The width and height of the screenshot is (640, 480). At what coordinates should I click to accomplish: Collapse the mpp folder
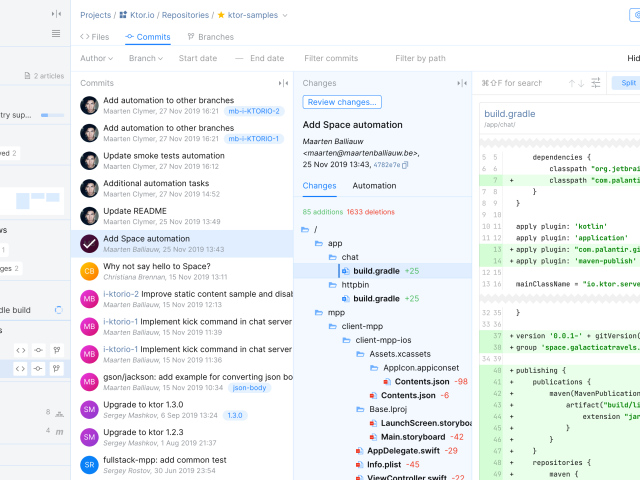point(319,313)
